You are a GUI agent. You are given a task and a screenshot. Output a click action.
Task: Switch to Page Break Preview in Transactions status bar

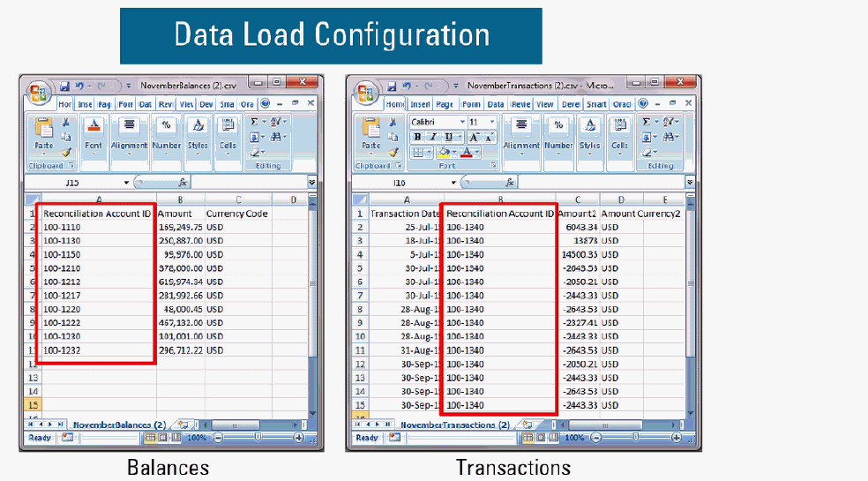click(553, 438)
